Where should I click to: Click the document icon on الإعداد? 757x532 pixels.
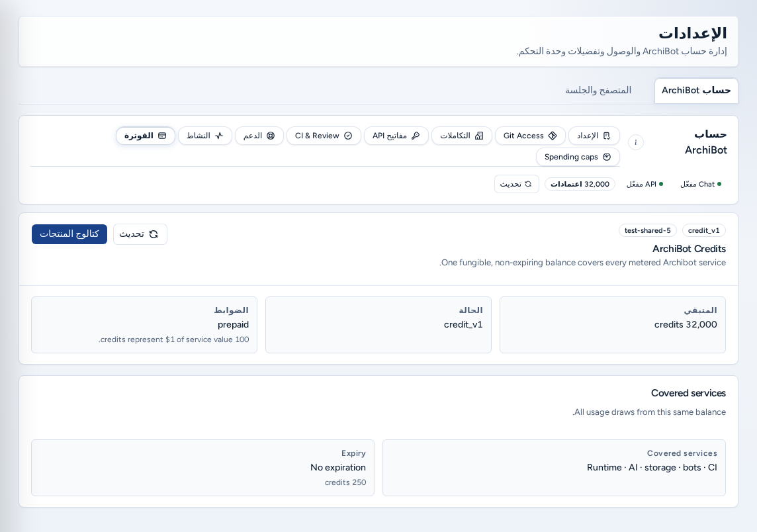pos(607,136)
